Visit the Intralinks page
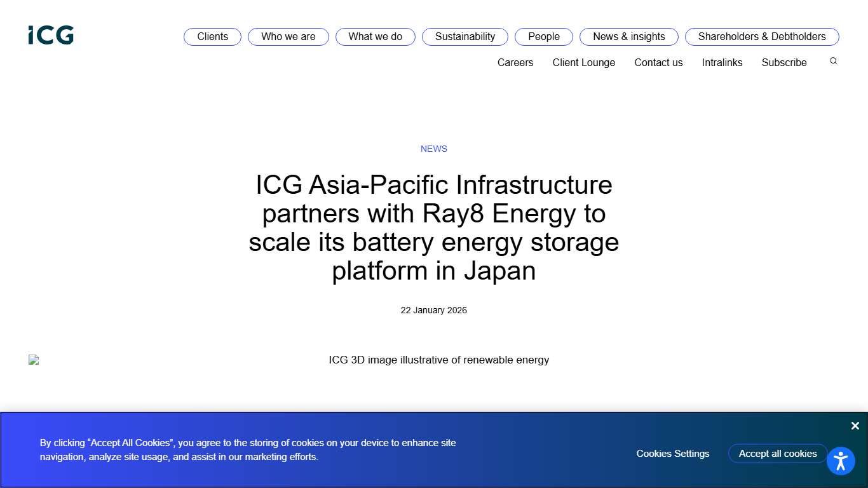This screenshot has width=868, height=488. pos(722,62)
